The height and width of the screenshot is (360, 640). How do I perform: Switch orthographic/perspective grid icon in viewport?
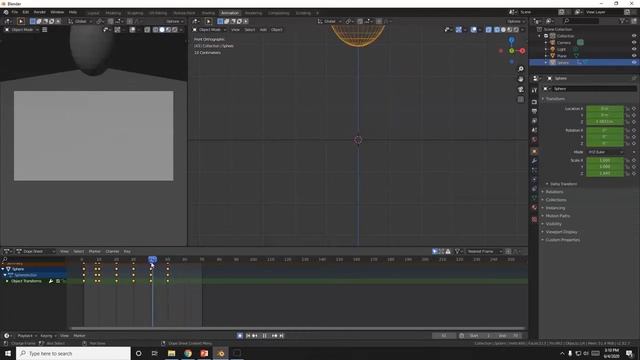tap(521, 100)
